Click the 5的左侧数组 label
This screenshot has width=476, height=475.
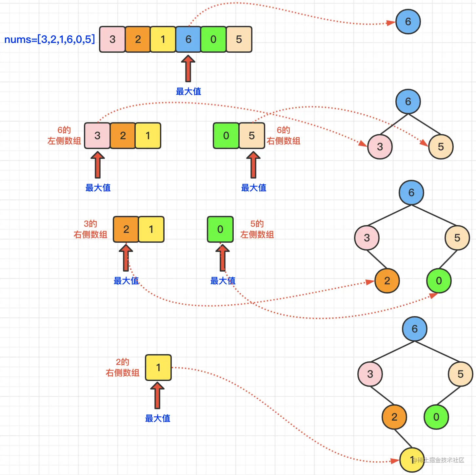point(257,229)
